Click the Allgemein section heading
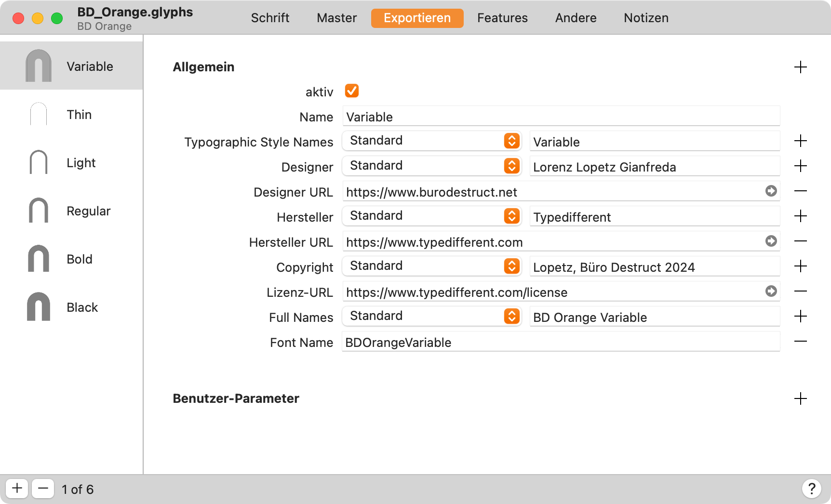The width and height of the screenshot is (831, 504). pos(203,67)
